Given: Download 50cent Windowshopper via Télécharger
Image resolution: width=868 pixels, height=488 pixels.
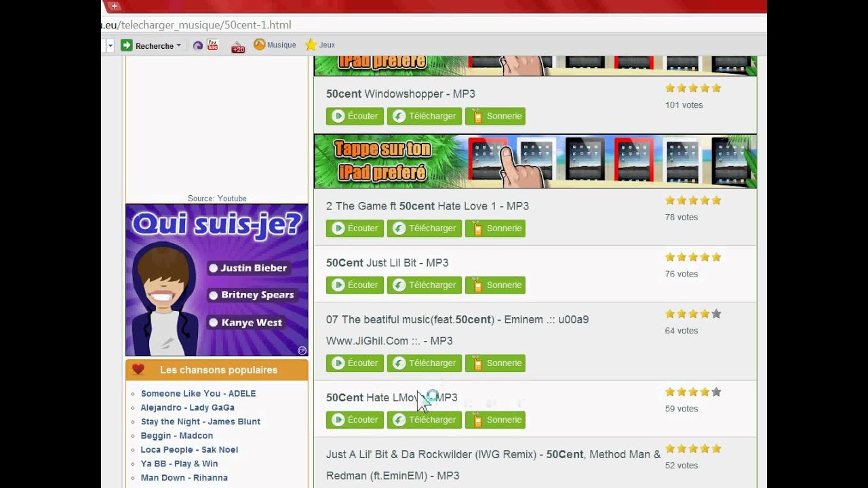Looking at the screenshot, I should click(x=425, y=116).
